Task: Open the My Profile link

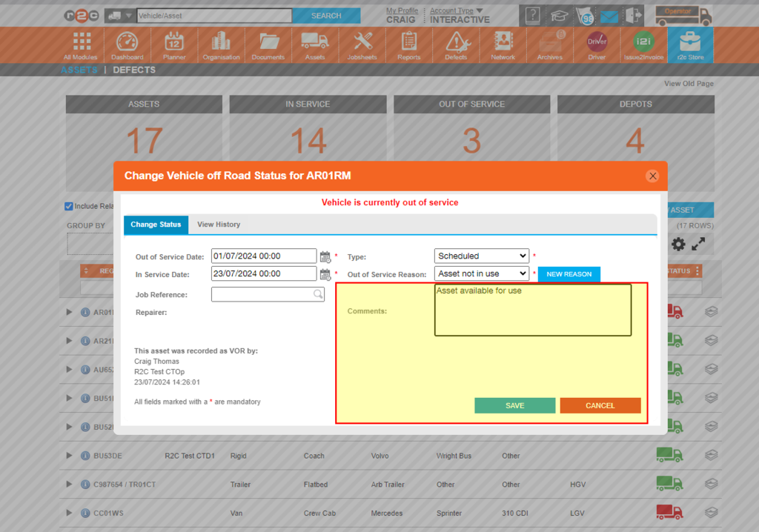Action: point(402,10)
